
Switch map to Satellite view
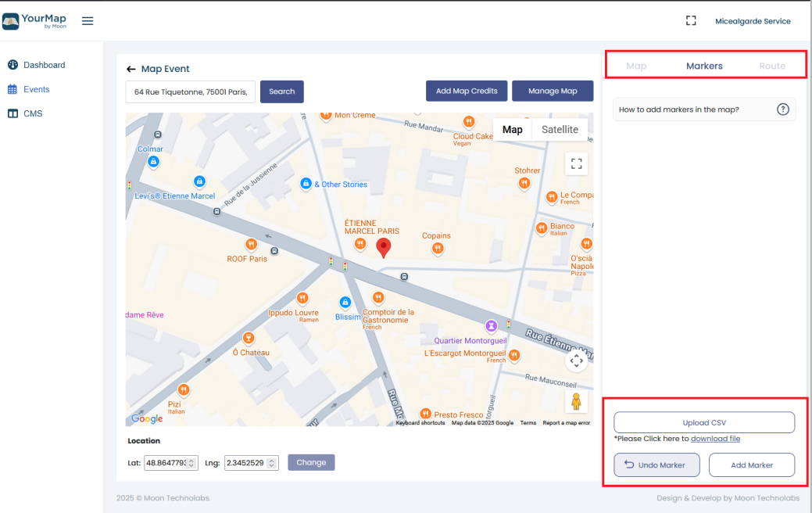pyautogui.click(x=560, y=130)
